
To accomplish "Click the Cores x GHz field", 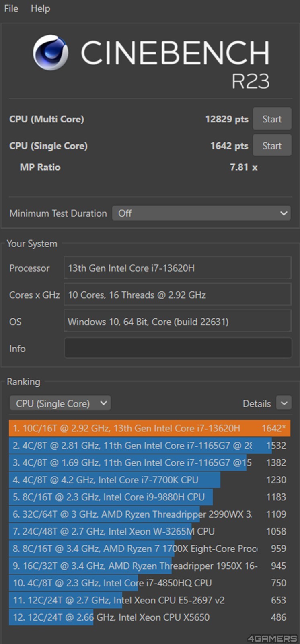I will coord(177,295).
